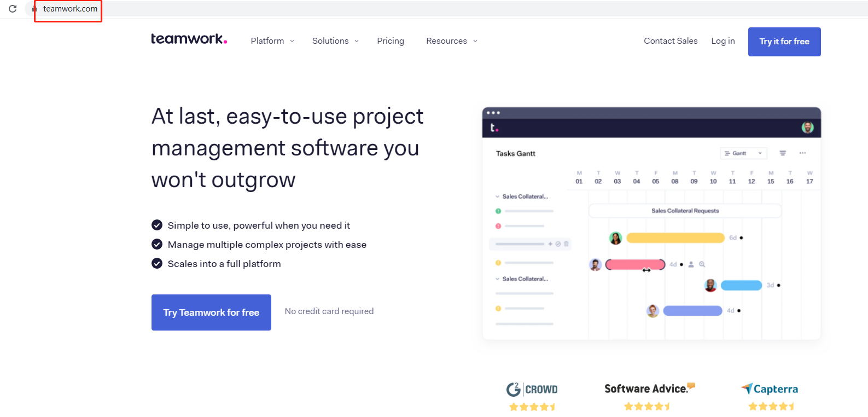The width and height of the screenshot is (868, 417).
Task: Select the purple 4d Gantt bar
Action: click(692, 311)
